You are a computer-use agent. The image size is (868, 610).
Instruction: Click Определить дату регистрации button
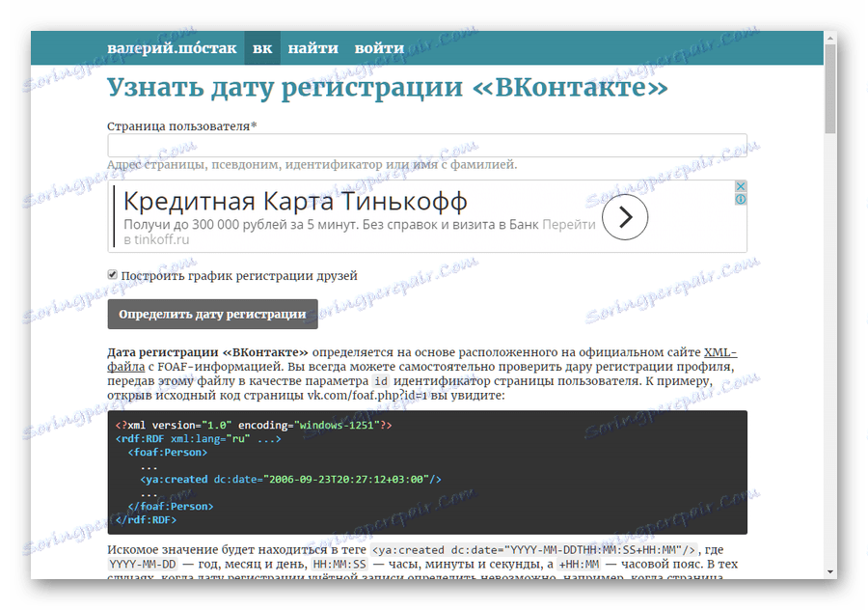tap(212, 314)
